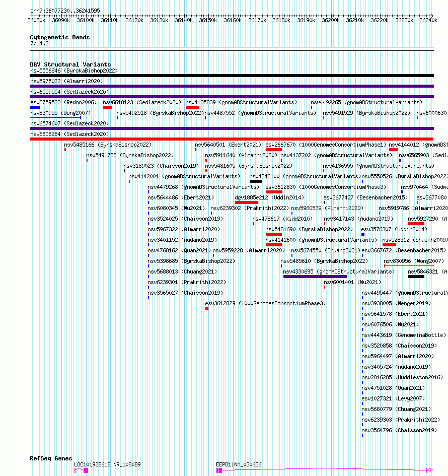Select the red bar under dgv1885e212 (Uddin2014)
The width and height of the screenshot is (448, 476).
247,202
